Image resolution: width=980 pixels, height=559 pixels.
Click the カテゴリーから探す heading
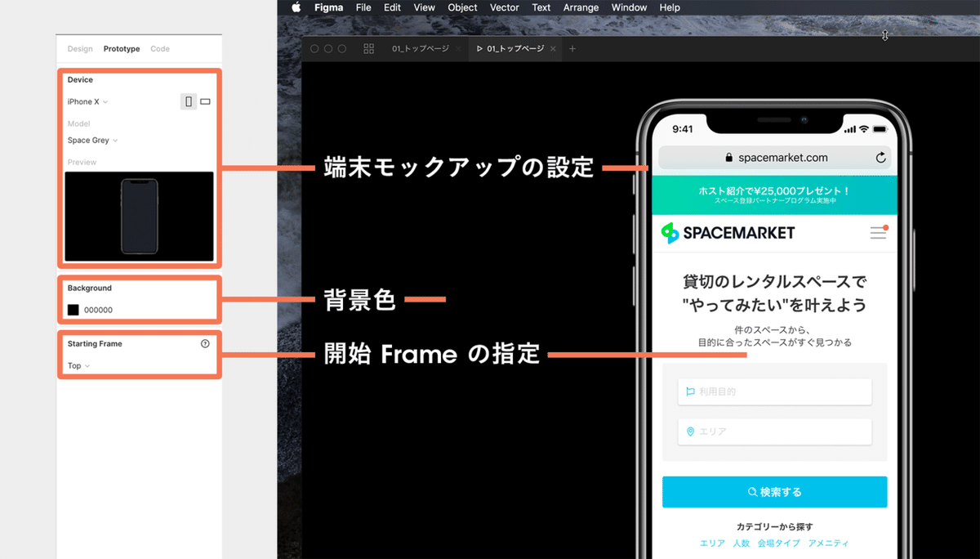pyautogui.click(x=774, y=527)
